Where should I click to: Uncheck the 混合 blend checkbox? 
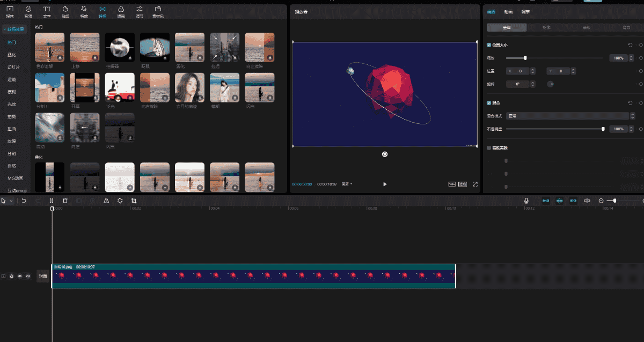pyautogui.click(x=488, y=102)
